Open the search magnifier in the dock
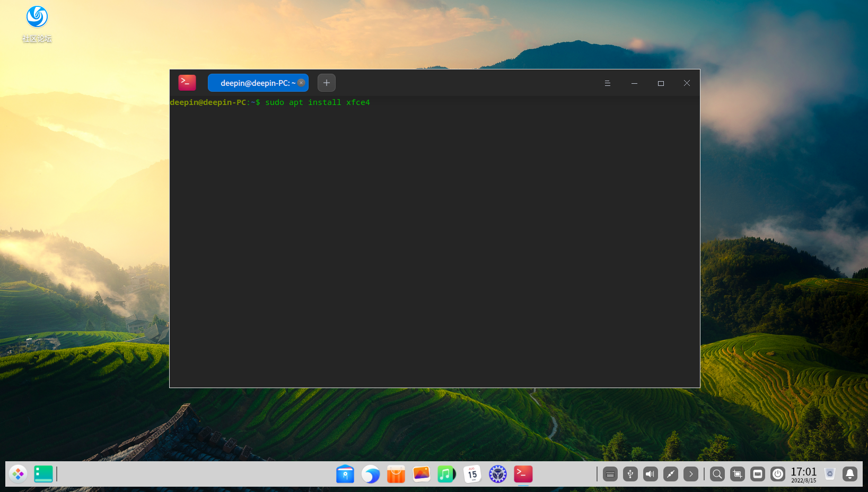Image resolution: width=868 pixels, height=492 pixels. click(717, 474)
